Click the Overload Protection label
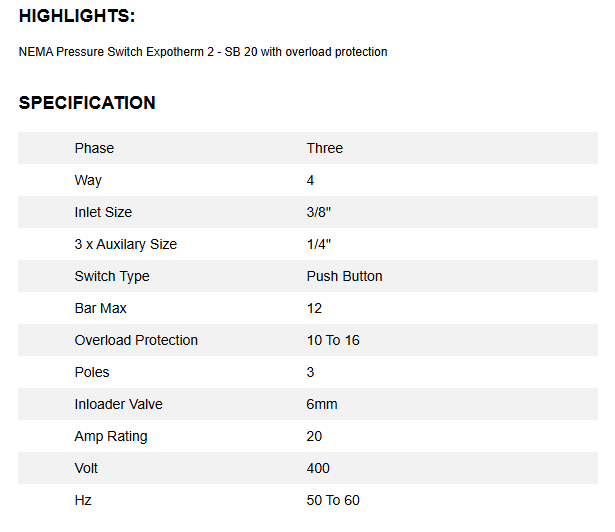The height and width of the screenshot is (532, 615). (x=136, y=340)
